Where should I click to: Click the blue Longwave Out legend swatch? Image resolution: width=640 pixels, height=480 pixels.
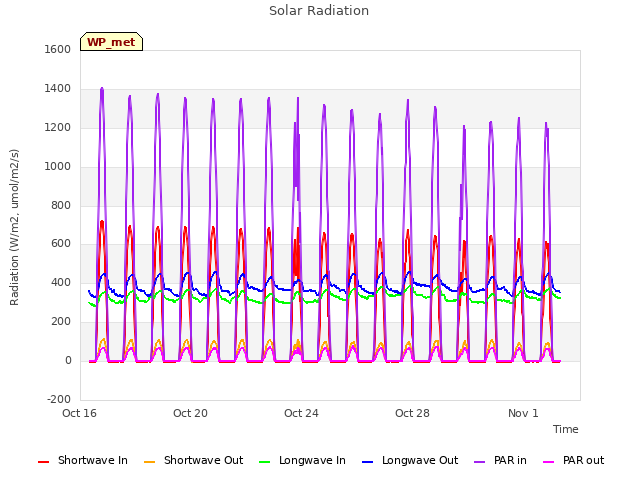(x=367, y=462)
